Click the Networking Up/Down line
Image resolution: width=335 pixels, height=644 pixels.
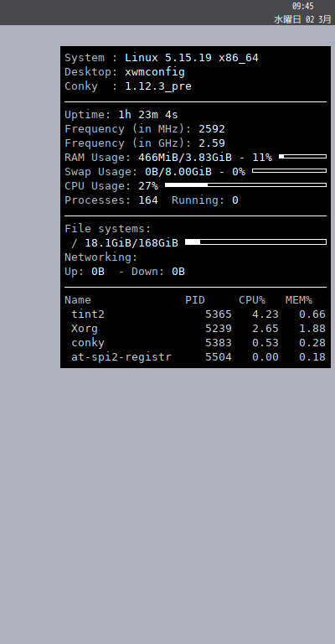tap(125, 272)
